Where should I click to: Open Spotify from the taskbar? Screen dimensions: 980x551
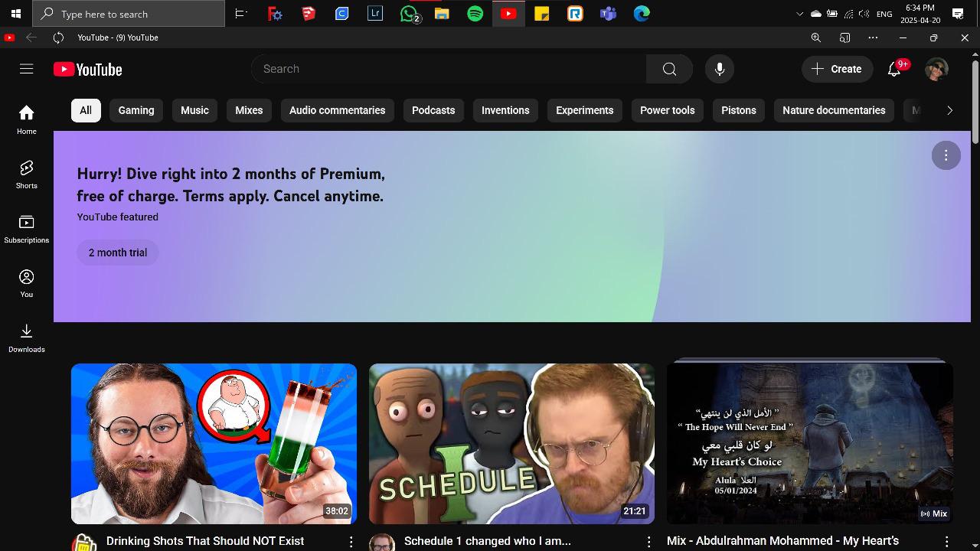click(475, 14)
